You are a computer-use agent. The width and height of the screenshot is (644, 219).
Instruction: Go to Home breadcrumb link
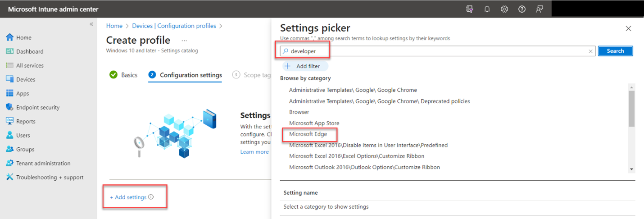(114, 26)
